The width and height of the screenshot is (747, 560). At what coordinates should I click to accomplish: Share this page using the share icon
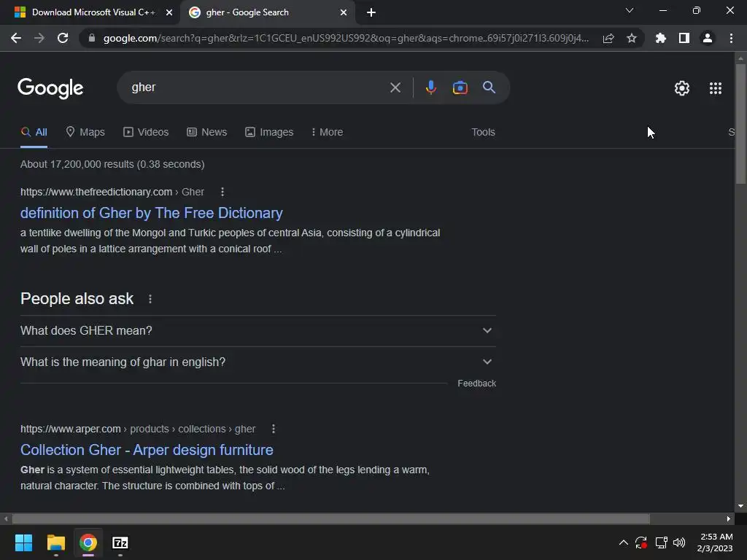[608, 38]
